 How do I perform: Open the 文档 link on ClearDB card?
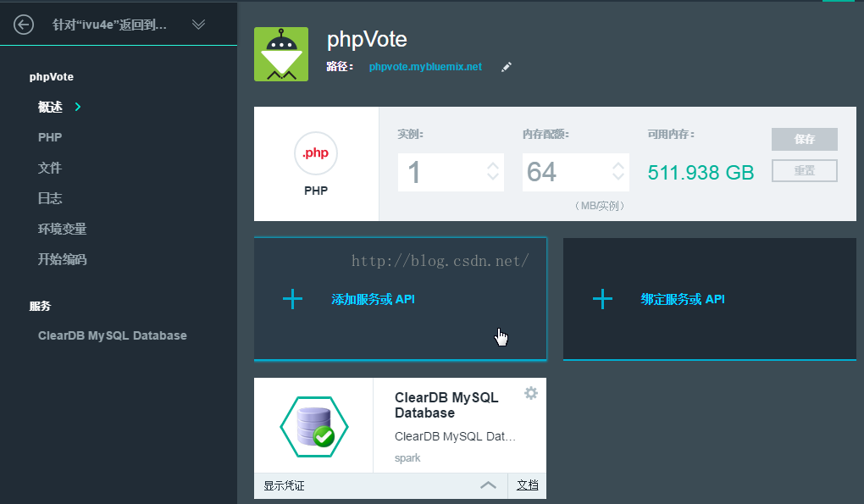click(528, 485)
